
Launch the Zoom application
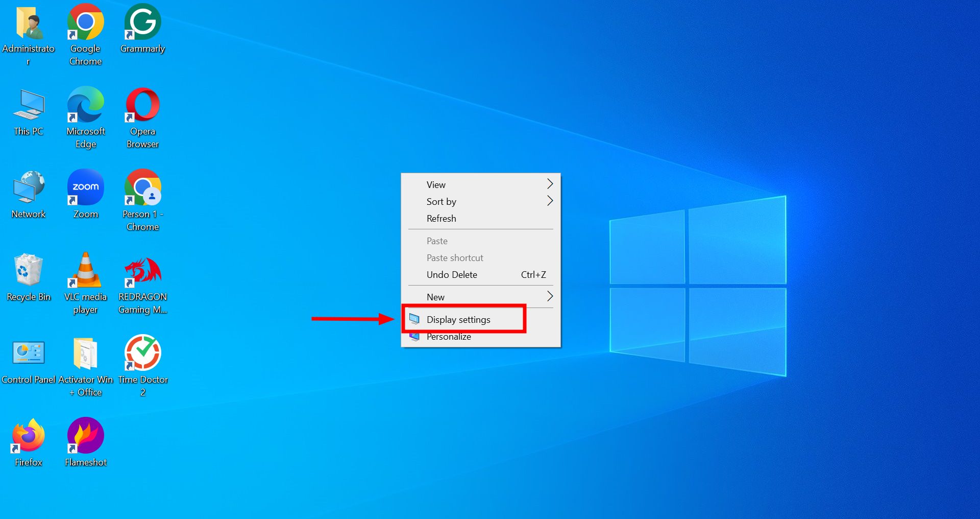pyautogui.click(x=85, y=187)
